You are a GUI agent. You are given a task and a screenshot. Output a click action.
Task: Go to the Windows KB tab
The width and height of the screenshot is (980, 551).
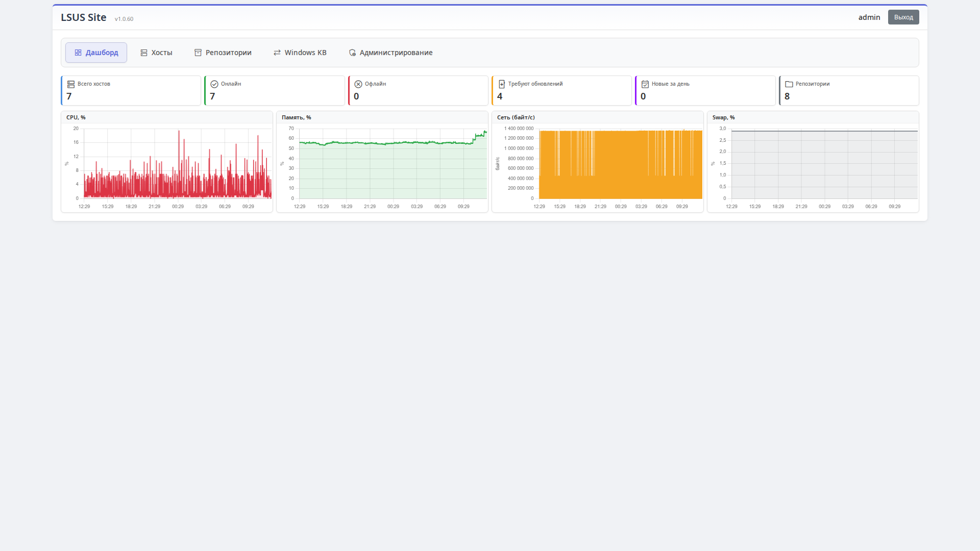click(x=300, y=53)
